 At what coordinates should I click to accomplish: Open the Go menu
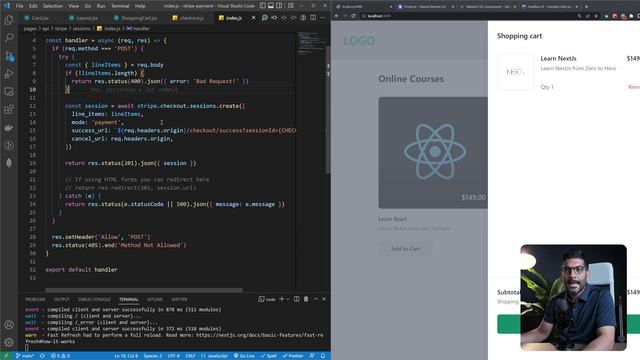click(x=88, y=6)
